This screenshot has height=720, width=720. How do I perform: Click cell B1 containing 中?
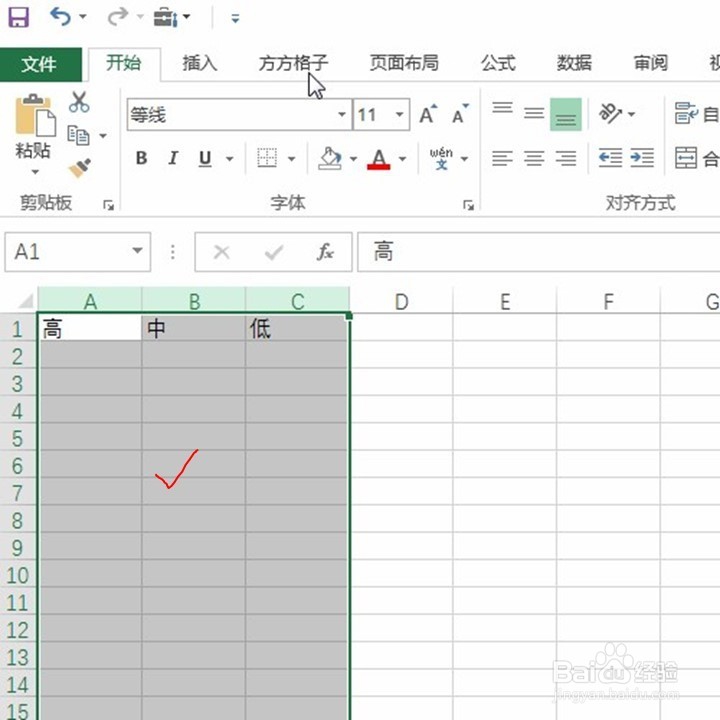193,328
